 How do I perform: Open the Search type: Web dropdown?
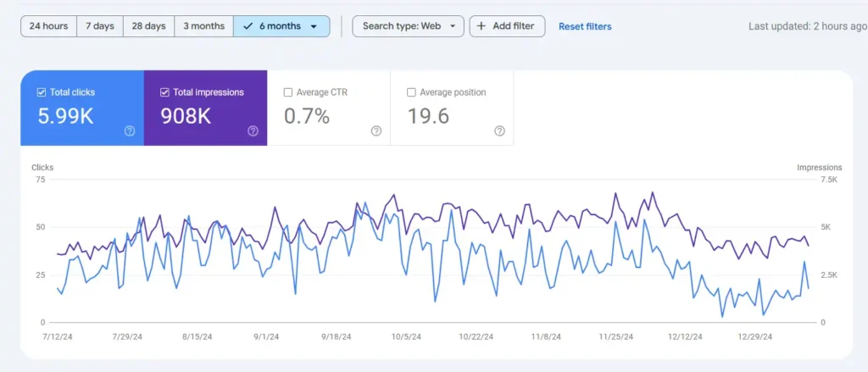click(x=408, y=26)
